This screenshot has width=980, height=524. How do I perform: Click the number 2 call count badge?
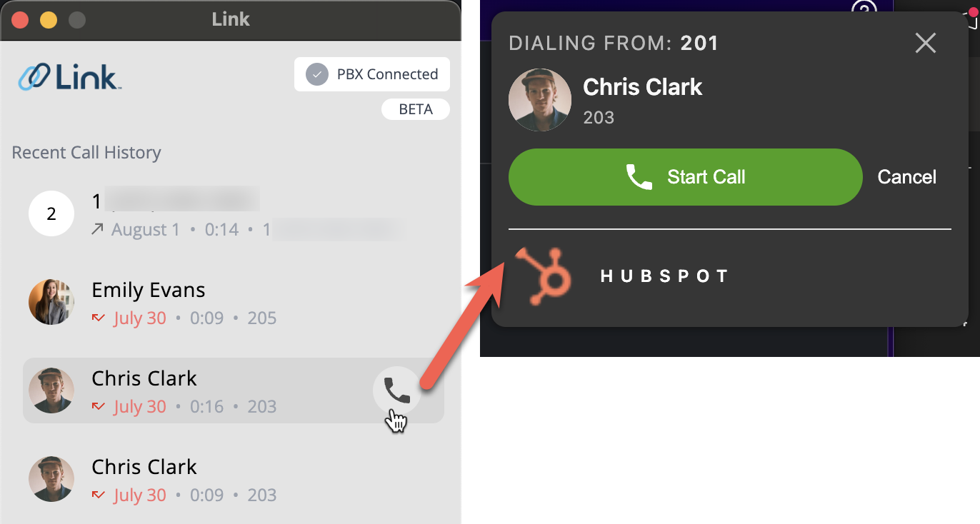tap(51, 213)
